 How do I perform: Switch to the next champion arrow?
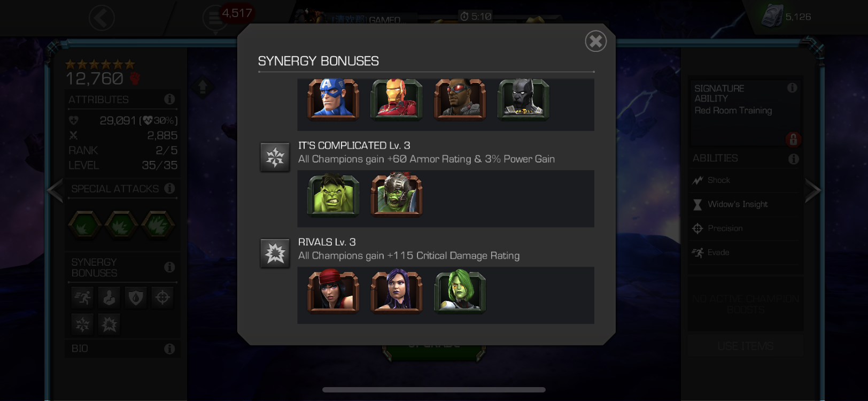click(812, 191)
